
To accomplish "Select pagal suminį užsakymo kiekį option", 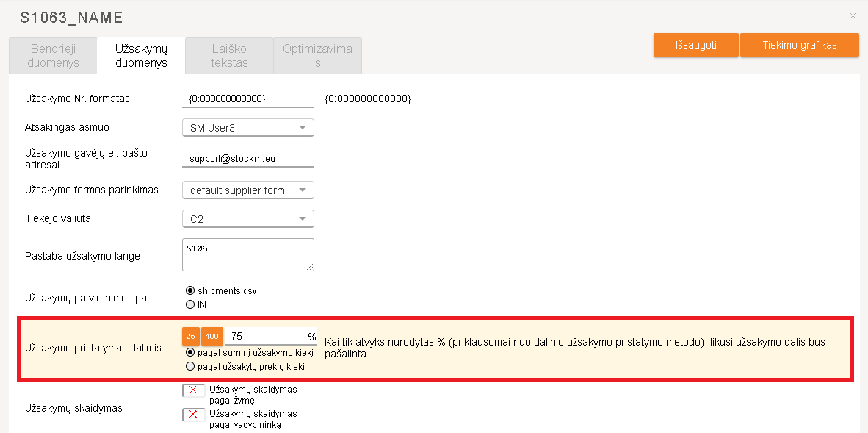I will pyautogui.click(x=190, y=351).
